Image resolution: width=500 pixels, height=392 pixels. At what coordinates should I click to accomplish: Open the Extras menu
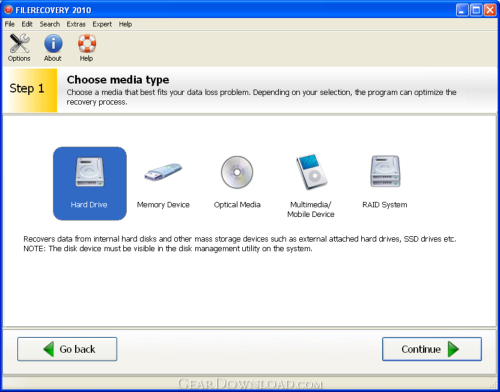[76, 24]
